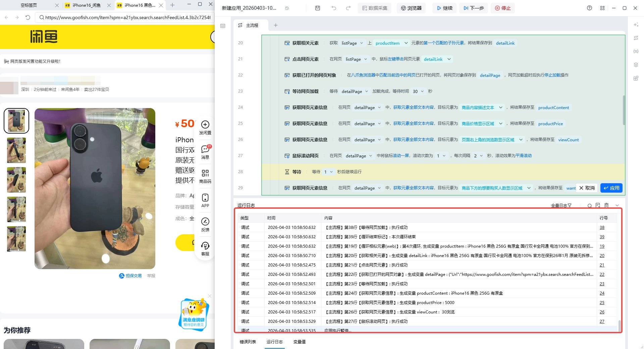Image resolution: width=644 pixels, height=349 pixels.
Task: Go back in the browser
Action: [6, 17]
